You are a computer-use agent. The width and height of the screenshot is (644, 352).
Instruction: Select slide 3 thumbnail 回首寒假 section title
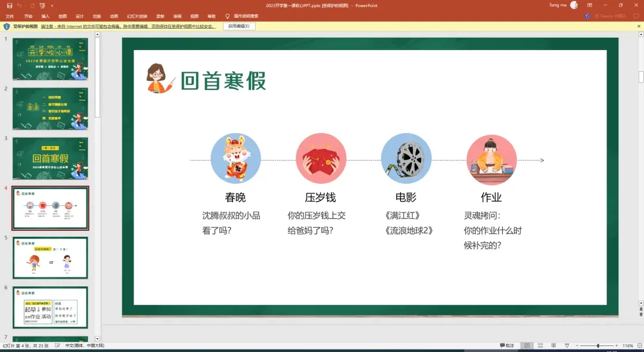(50, 159)
